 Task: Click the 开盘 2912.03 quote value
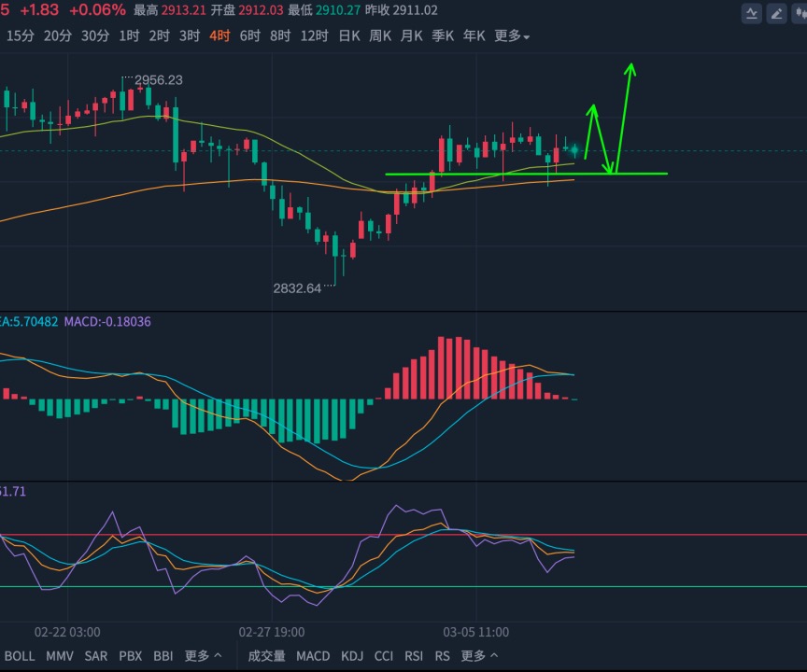tap(247, 10)
